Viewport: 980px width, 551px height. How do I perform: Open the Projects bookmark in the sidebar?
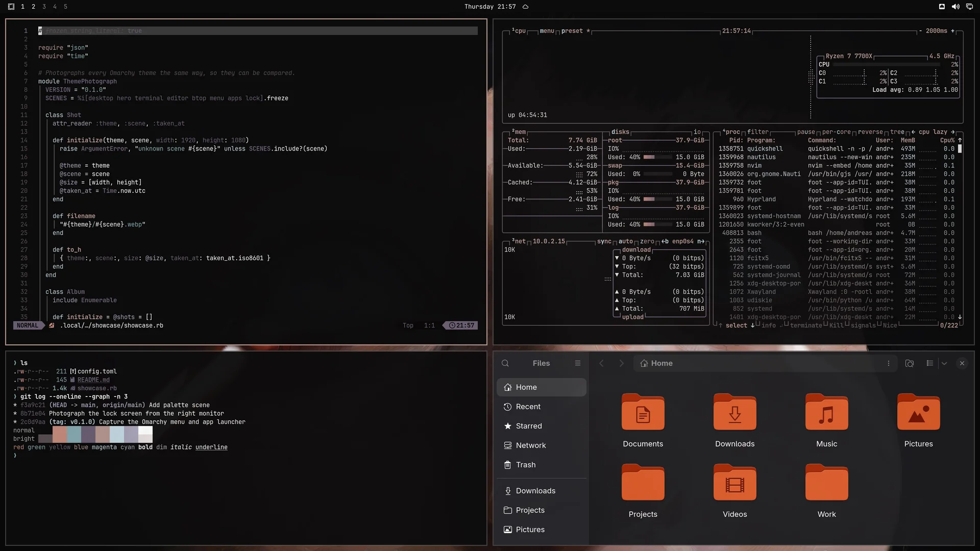point(542,510)
